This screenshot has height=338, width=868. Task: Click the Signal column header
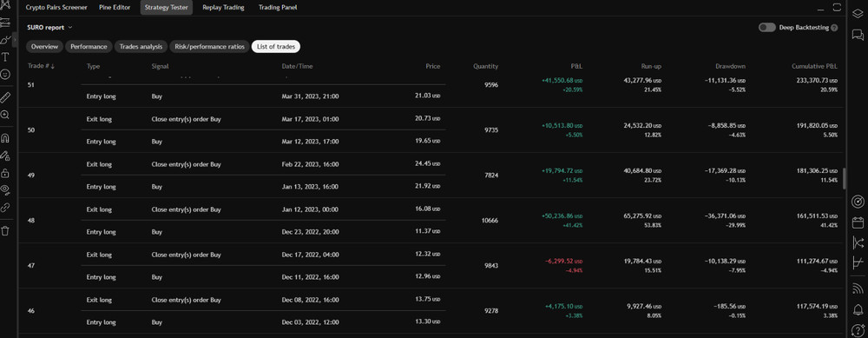(x=160, y=66)
